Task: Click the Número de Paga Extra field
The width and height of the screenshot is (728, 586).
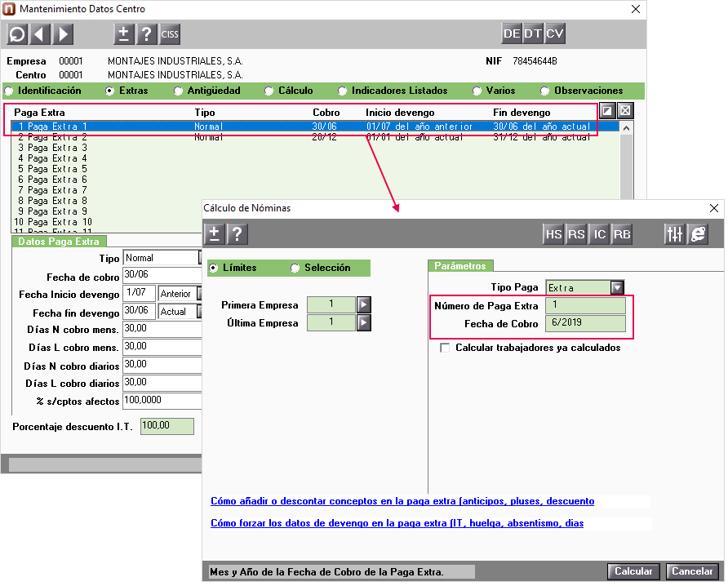Action: 585,305
